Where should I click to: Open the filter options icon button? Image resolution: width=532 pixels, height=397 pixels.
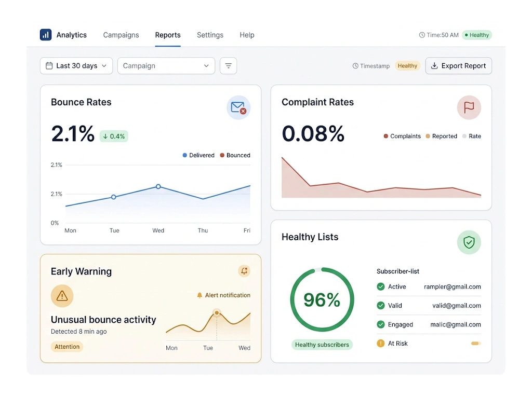[229, 66]
